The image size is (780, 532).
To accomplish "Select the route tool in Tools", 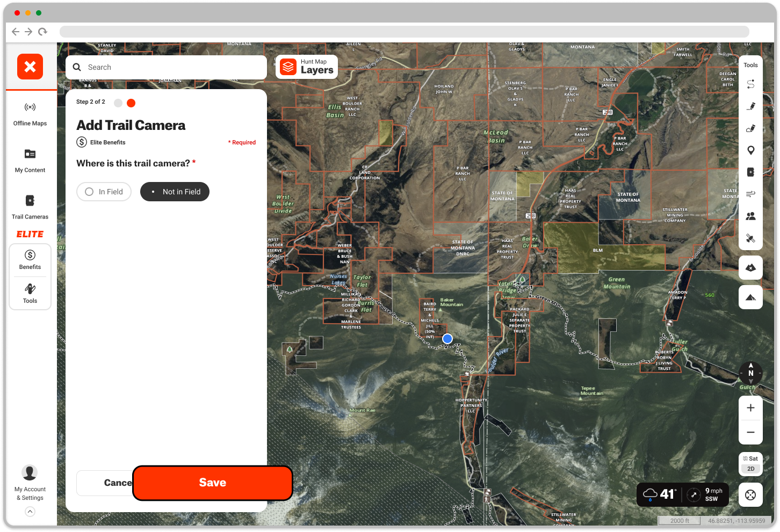I will (750, 84).
